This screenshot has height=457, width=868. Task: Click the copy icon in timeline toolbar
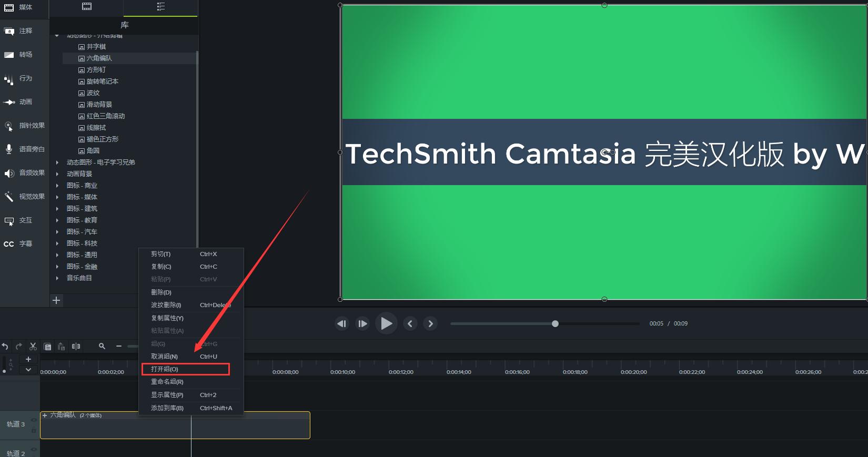pos(47,346)
